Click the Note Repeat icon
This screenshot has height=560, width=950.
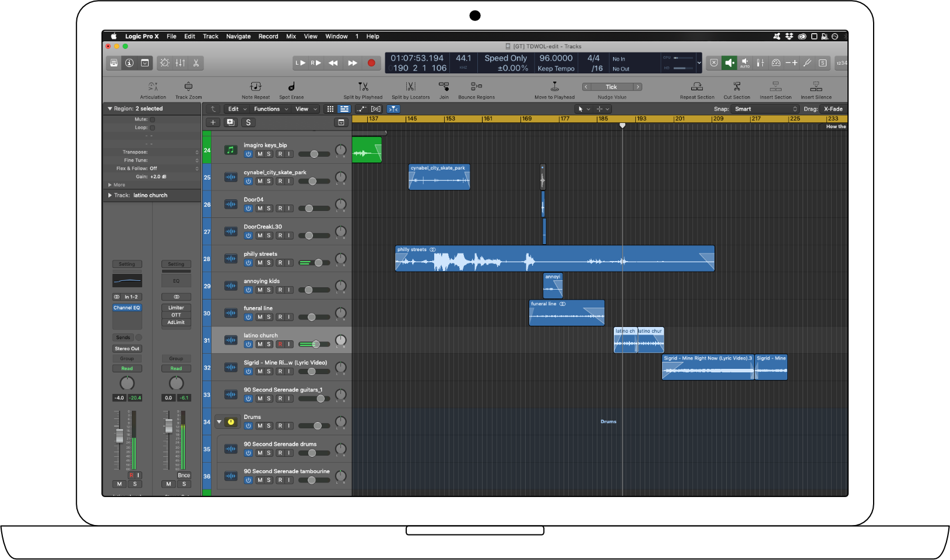pyautogui.click(x=255, y=87)
